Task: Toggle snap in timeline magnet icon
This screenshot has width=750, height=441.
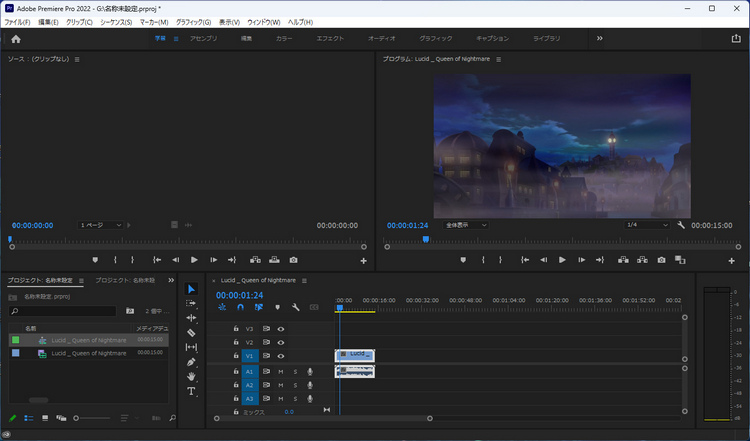Action: click(240, 307)
